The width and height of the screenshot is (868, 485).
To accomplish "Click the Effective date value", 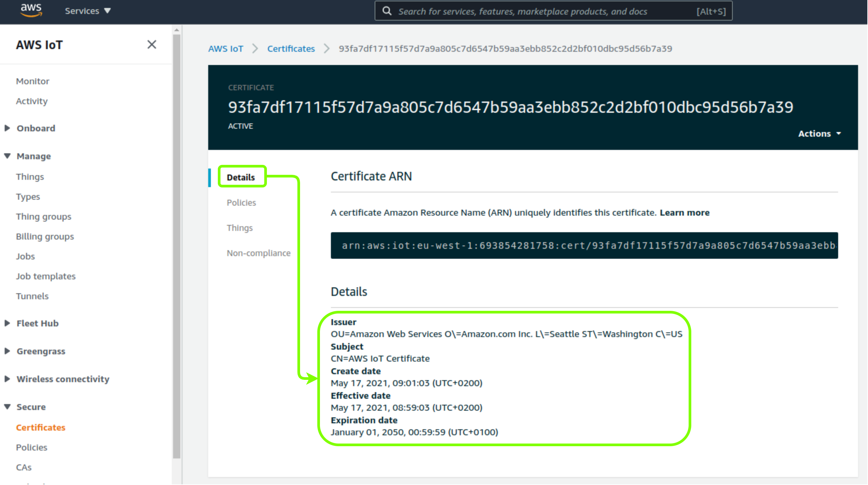I will tap(407, 408).
